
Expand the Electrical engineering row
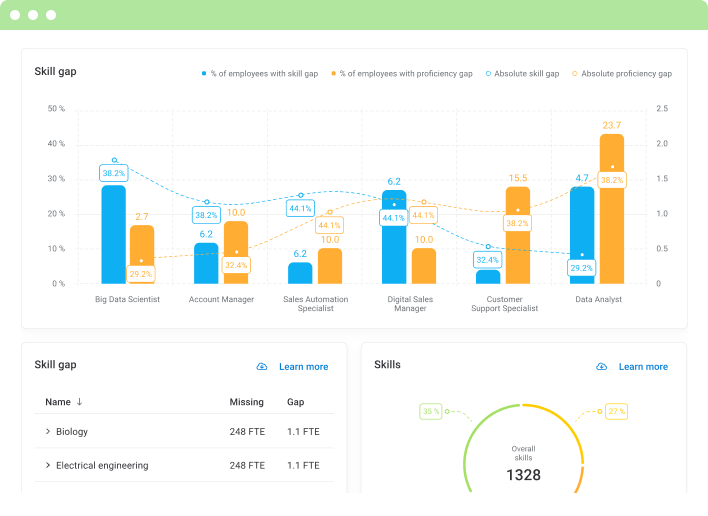[48, 465]
